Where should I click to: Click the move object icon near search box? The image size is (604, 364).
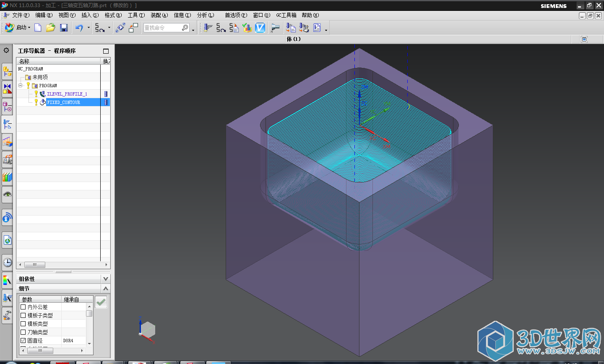pyautogui.click(x=120, y=28)
